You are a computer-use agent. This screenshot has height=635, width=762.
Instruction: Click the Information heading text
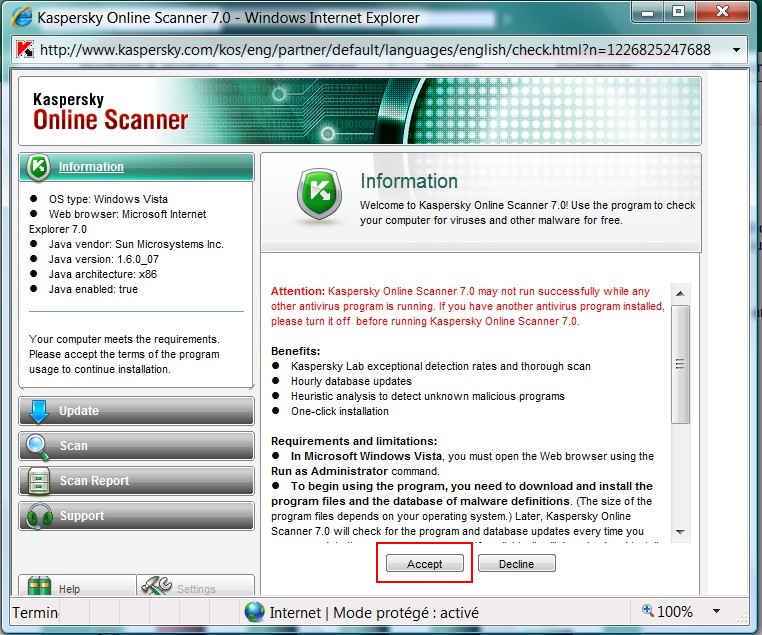point(409,181)
